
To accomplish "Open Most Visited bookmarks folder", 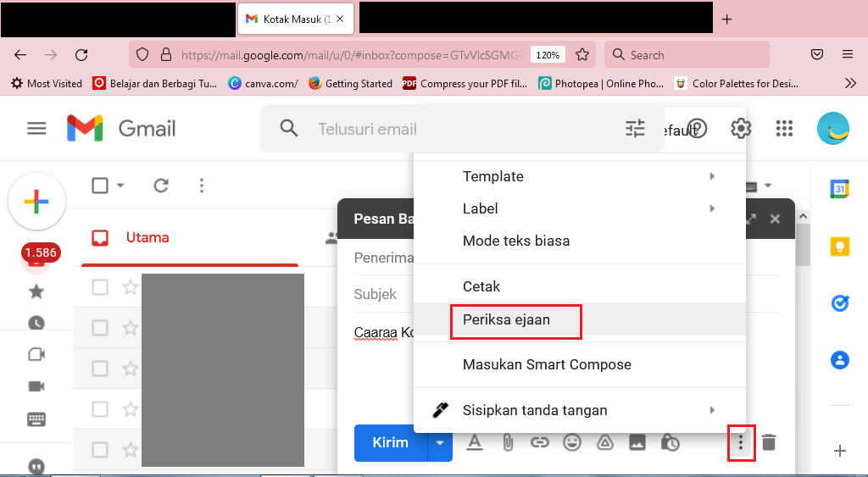I will coord(47,84).
